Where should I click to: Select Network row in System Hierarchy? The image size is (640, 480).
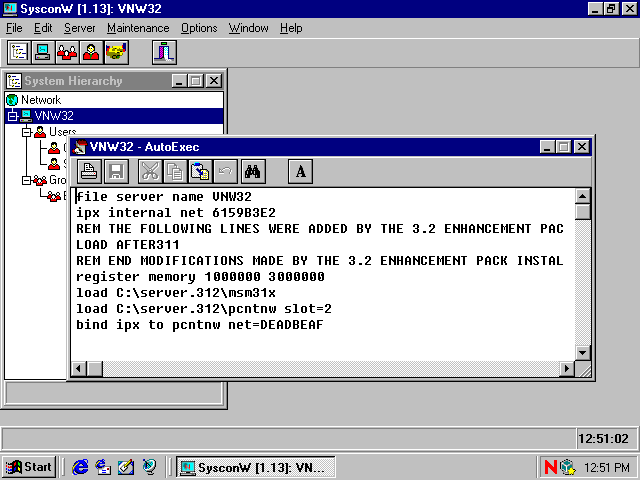[114, 100]
